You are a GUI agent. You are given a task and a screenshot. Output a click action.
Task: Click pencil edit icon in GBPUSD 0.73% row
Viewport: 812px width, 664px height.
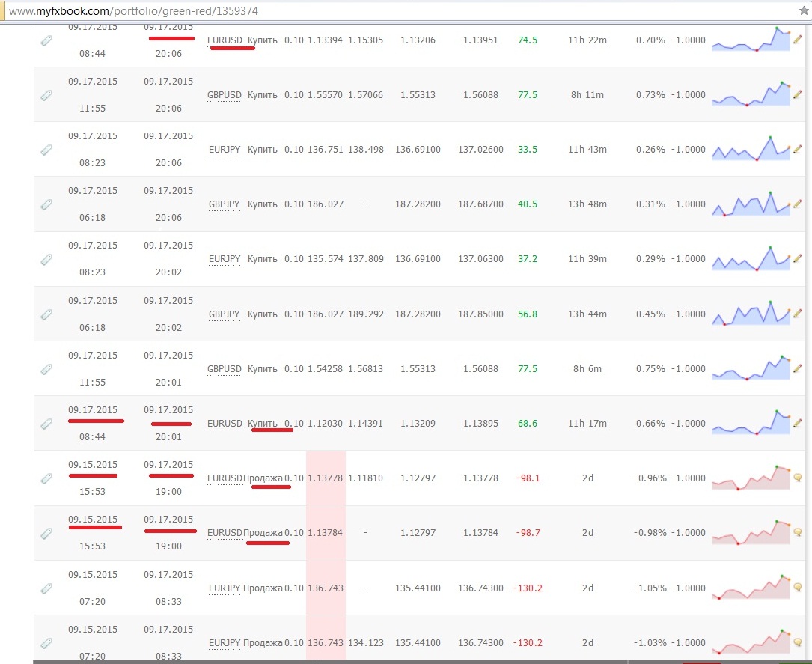click(x=798, y=94)
